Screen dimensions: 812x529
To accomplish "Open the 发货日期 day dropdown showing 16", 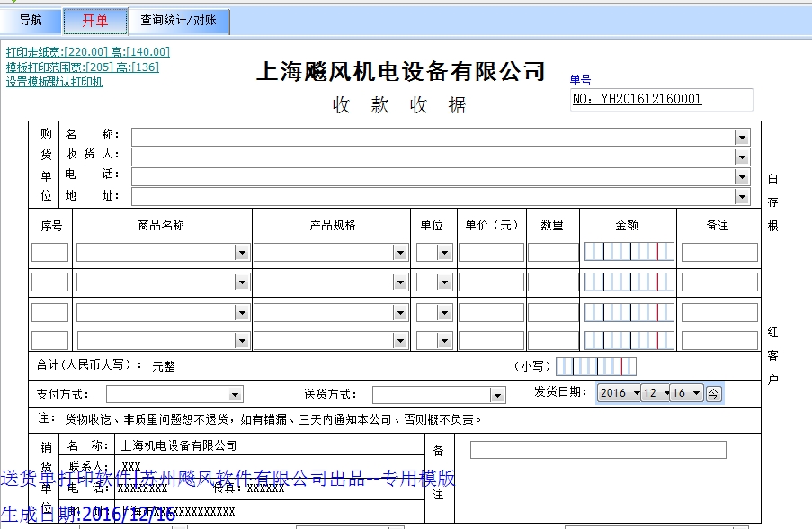I will (697, 393).
